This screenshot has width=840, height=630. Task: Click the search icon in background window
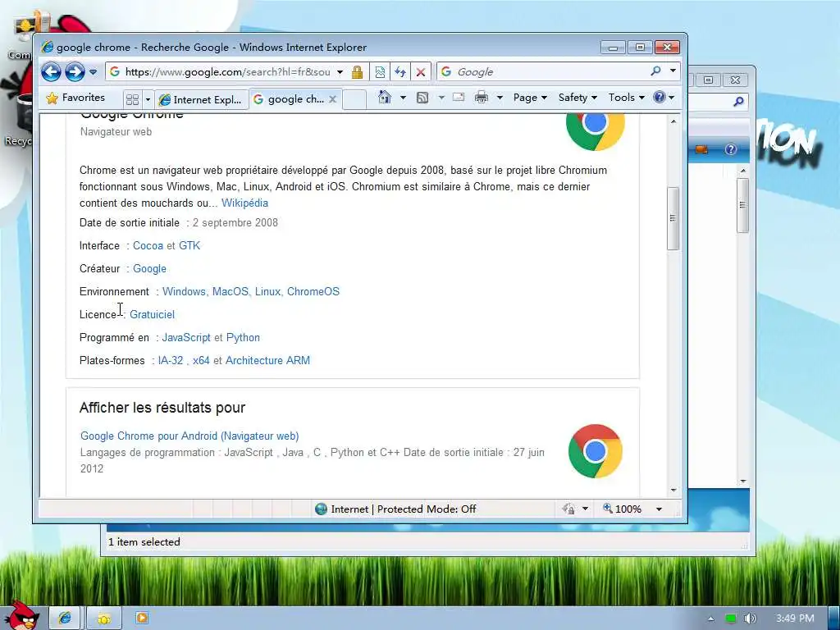738,101
